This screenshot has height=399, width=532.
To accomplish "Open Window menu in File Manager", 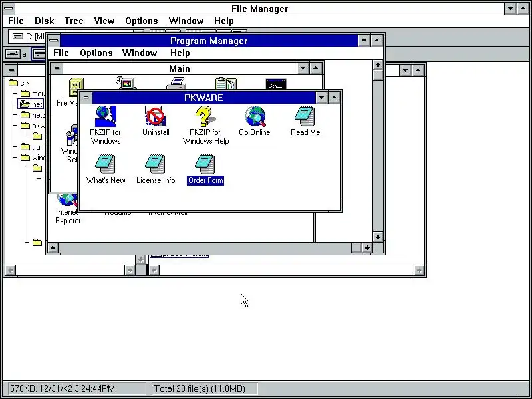I will 186,21.
